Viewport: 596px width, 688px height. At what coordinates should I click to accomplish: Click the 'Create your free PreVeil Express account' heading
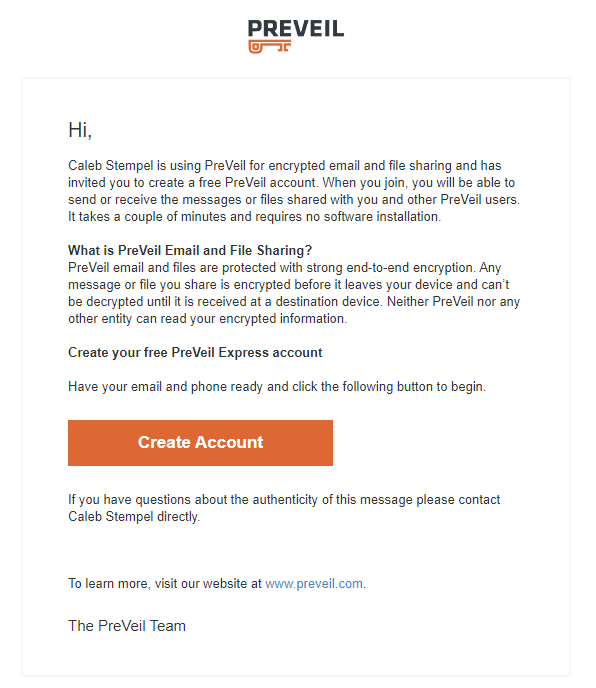tap(195, 352)
